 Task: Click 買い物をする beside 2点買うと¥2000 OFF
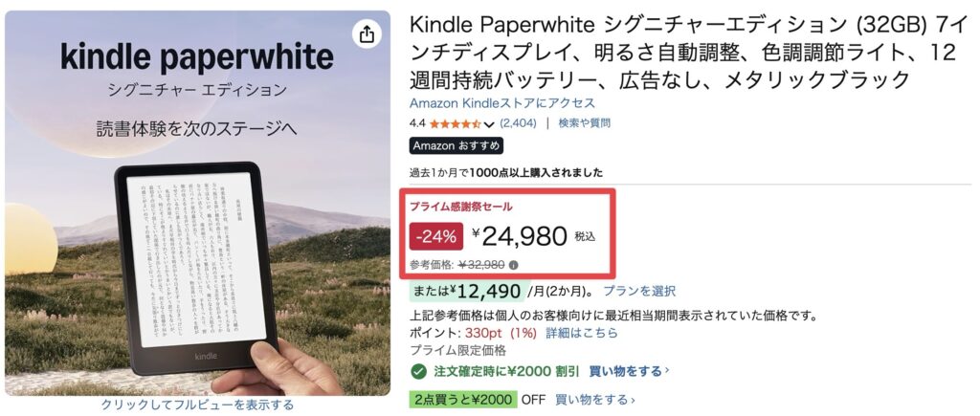click(593, 400)
